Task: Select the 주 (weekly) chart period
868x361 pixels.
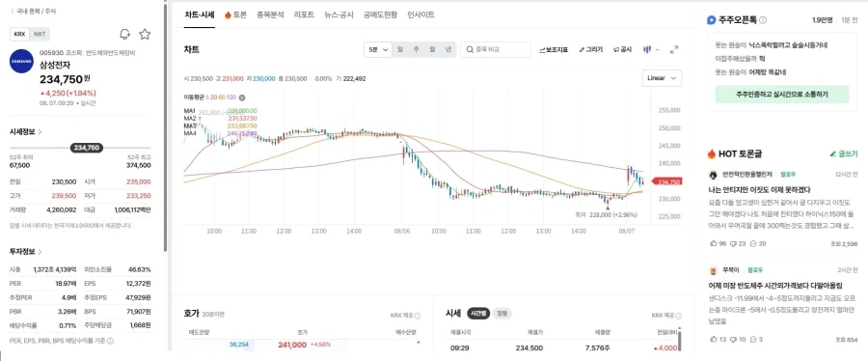Action: [x=417, y=49]
